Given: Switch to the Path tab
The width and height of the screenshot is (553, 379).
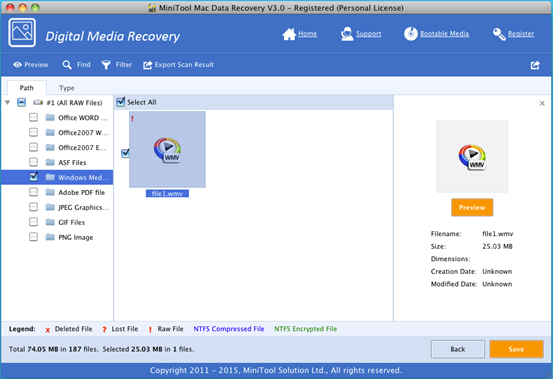Looking at the screenshot, I should [26, 88].
